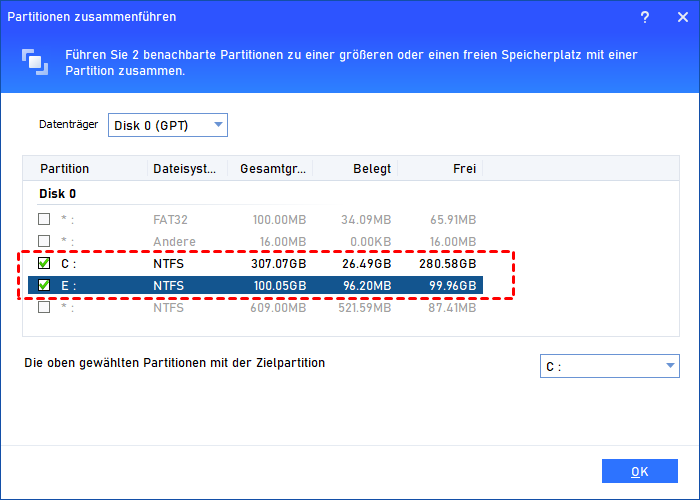Screen dimensions: 700x500
Task: Click the merge partitions icon in header
Action: point(34,60)
